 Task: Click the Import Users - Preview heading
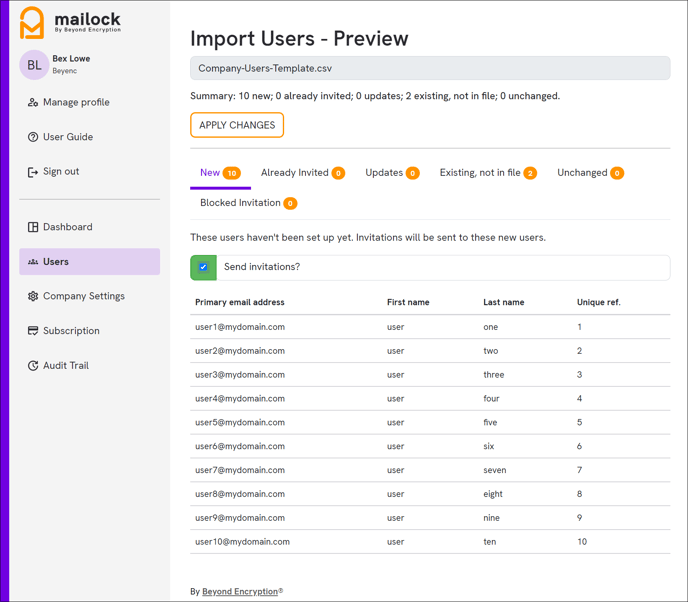(x=299, y=39)
